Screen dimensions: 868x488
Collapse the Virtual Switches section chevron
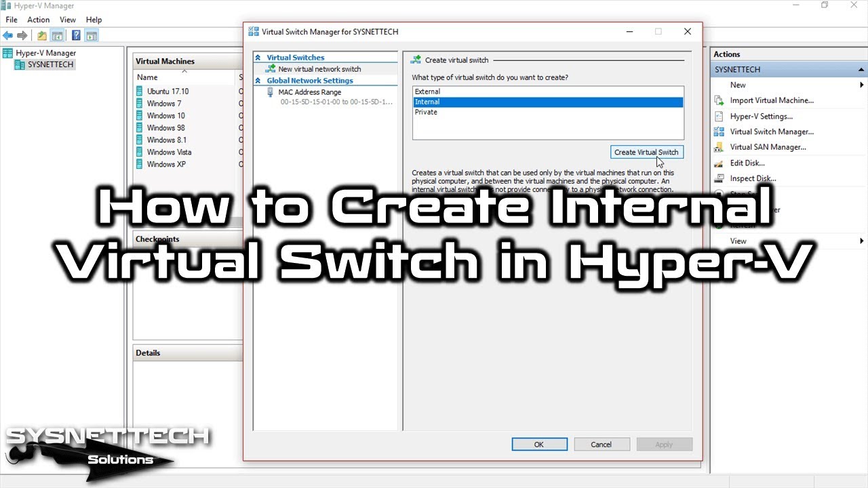(x=258, y=58)
